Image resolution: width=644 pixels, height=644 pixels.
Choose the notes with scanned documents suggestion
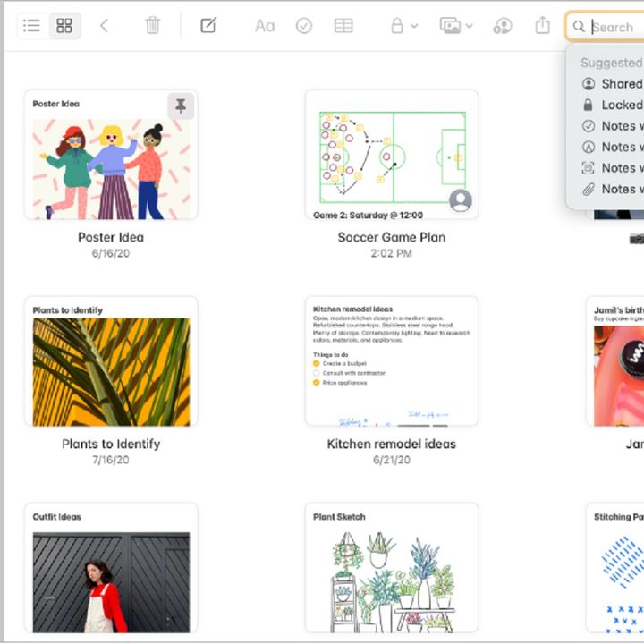pyautogui.click(x=613, y=168)
